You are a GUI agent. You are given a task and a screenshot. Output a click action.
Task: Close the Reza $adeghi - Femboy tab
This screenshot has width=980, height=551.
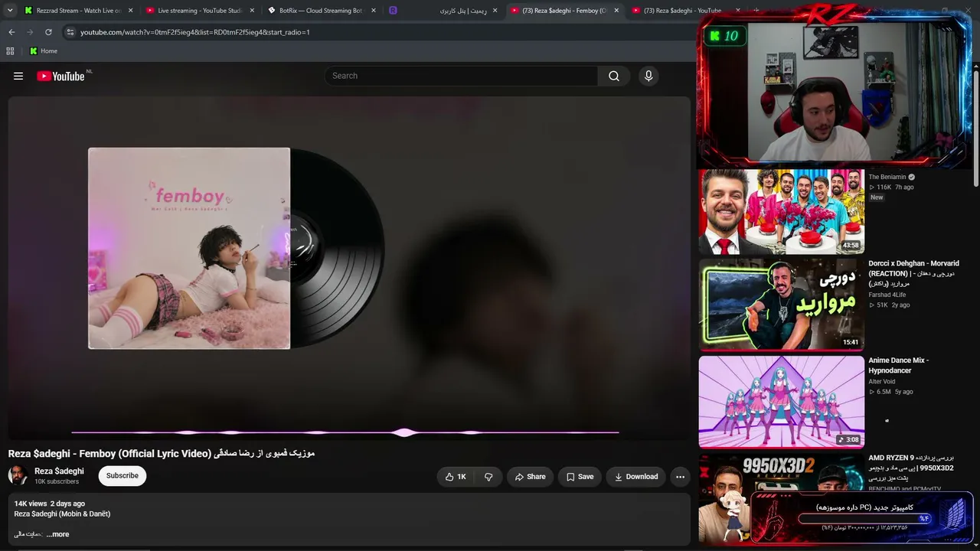616,11
